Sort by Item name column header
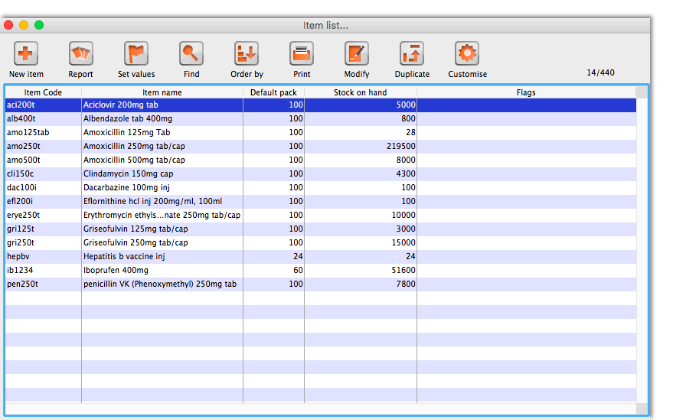 pos(162,92)
